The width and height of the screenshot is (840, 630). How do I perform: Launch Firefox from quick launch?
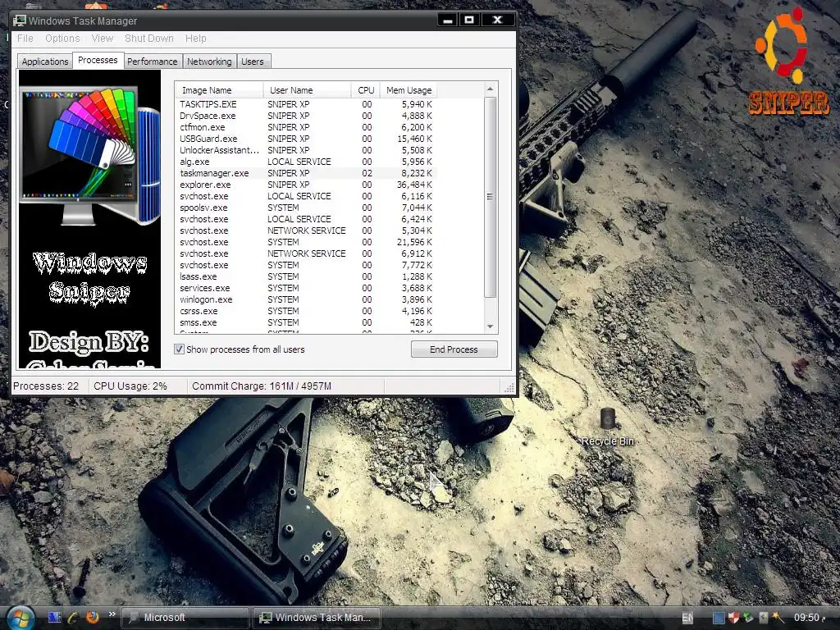[92, 617]
